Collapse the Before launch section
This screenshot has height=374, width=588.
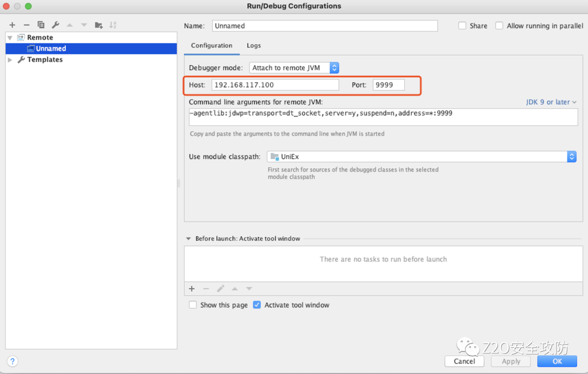pyautogui.click(x=188, y=238)
